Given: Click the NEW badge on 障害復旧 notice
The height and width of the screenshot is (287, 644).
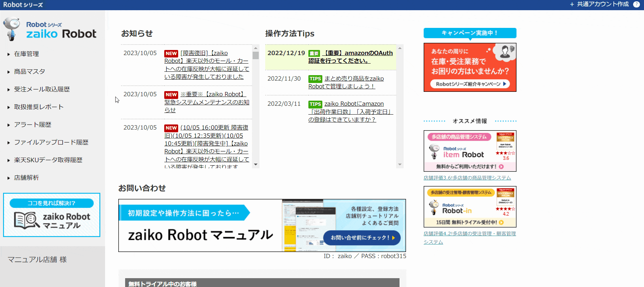Looking at the screenshot, I should point(171,53).
